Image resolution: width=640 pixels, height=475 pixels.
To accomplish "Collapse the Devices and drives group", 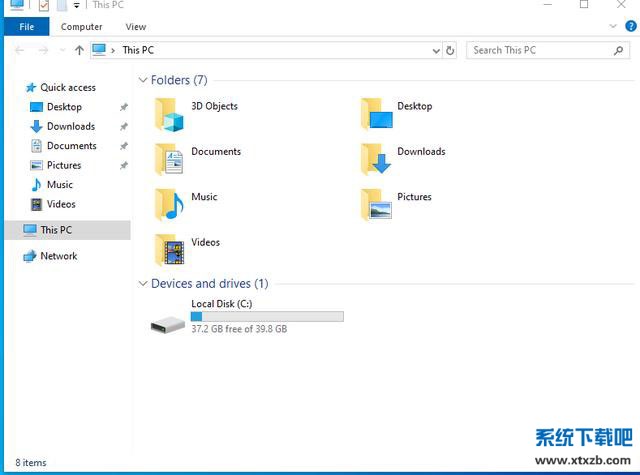I will click(142, 284).
